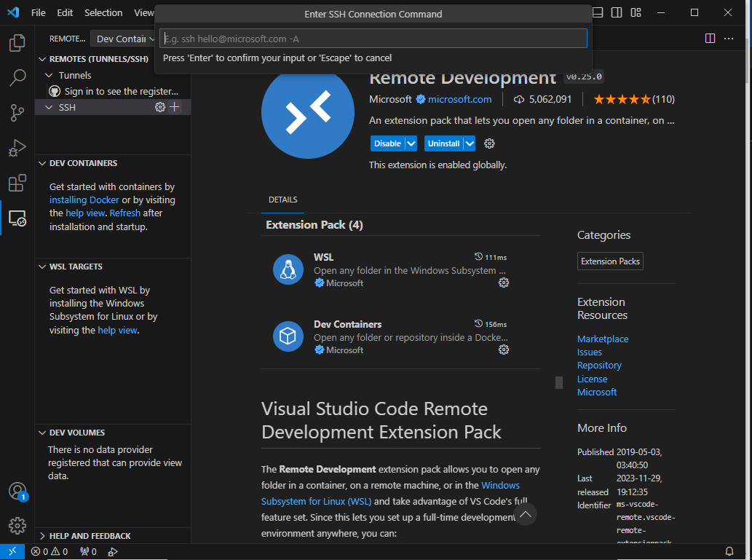The height and width of the screenshot is (560, 752).
Task: Click the Refresh link in Dev Containers
Action: point(124,213)
